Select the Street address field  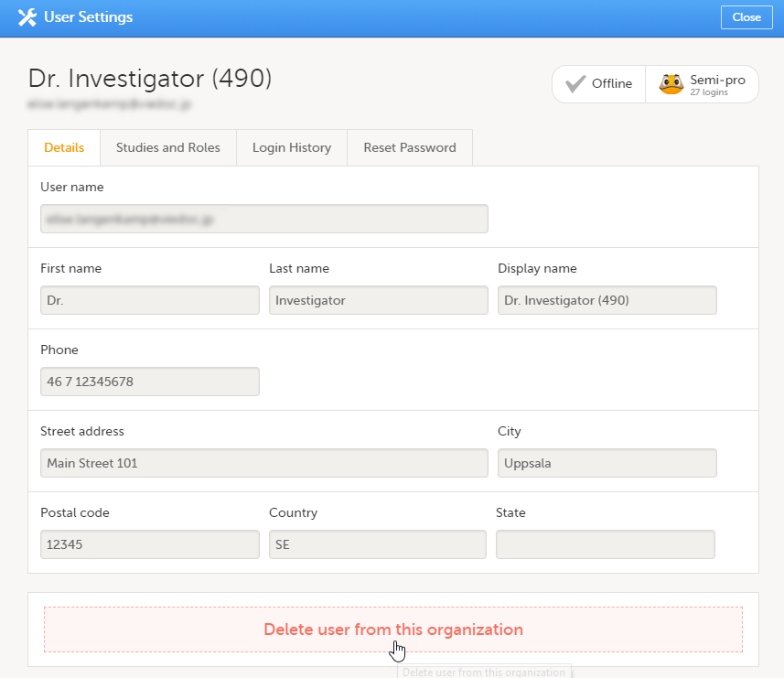click(x=263, y=463)
